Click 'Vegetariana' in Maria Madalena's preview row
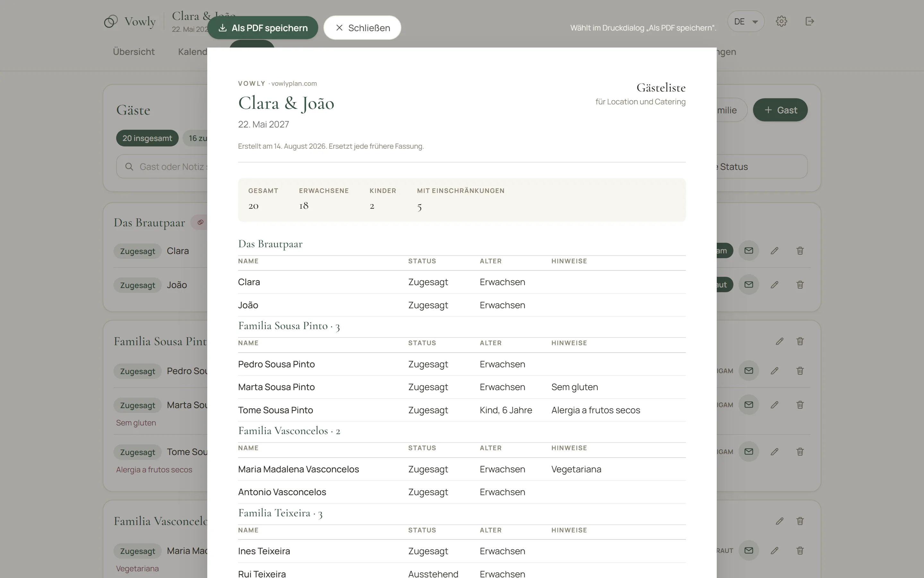The image size is (924, 578). click(576, 469)
